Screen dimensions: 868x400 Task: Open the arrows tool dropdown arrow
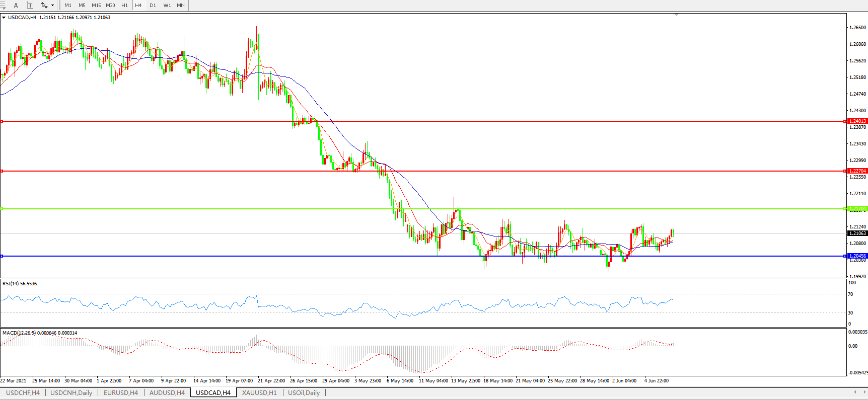(52, 6)
